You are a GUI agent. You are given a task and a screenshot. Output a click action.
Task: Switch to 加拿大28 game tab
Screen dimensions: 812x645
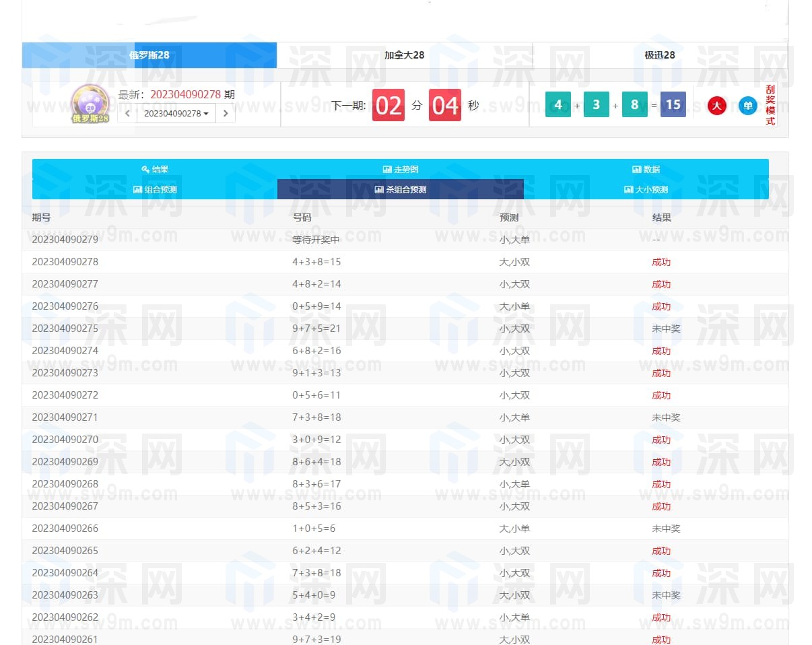click(404, 55)
